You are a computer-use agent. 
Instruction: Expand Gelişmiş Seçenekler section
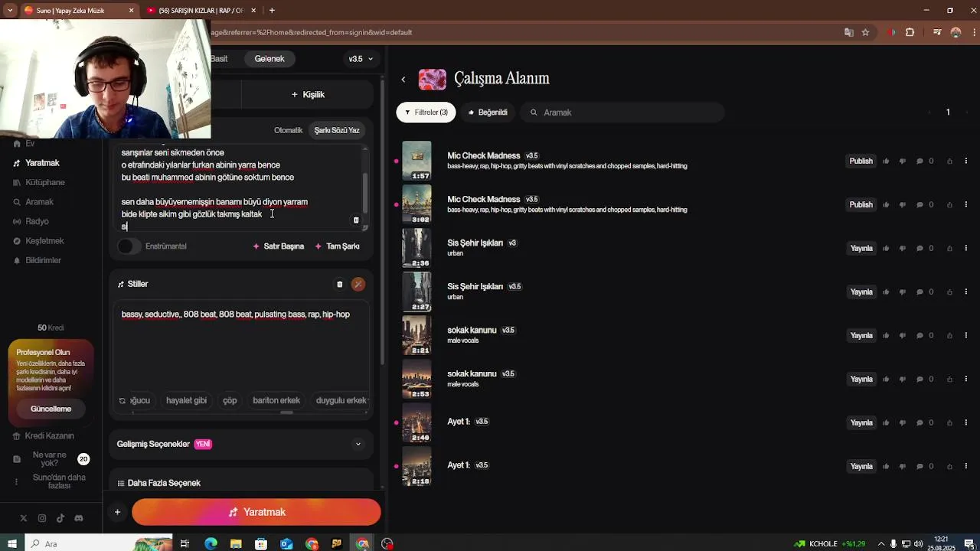pos(240,444)
